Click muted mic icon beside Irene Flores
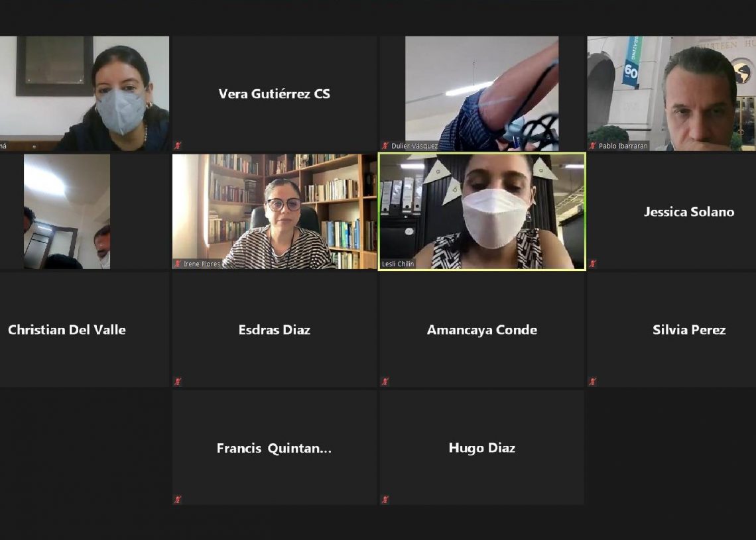 (178, 264)
